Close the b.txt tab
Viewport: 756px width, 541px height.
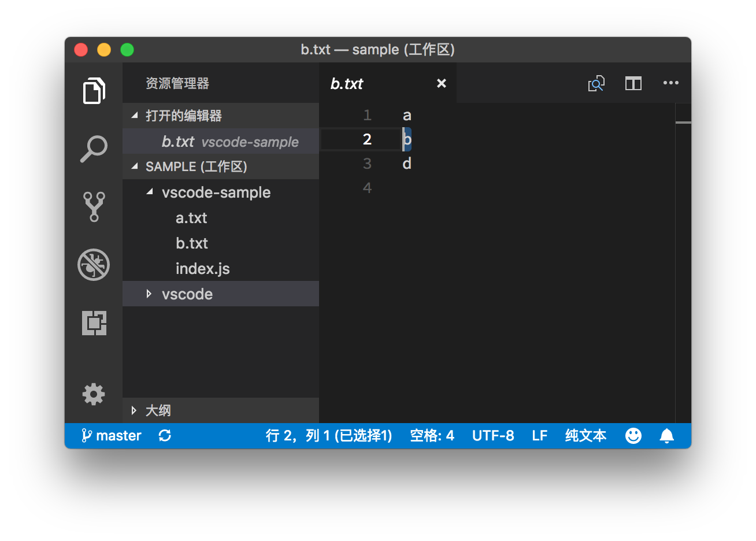tap(442, 84)
